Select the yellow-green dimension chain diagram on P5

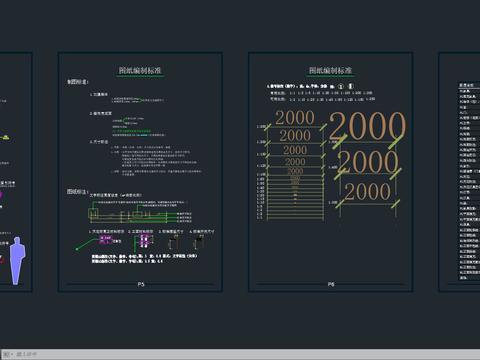[140, 214]
